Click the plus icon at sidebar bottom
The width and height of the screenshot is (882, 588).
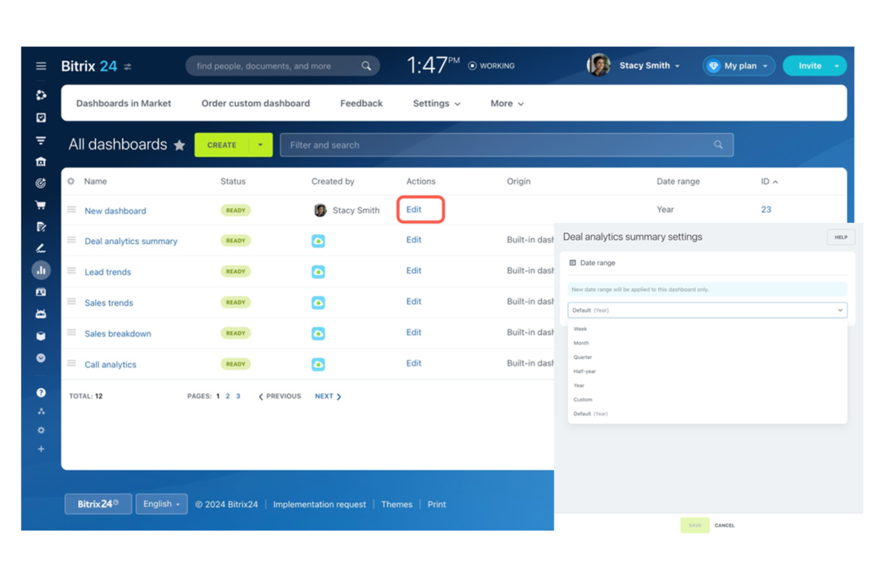pos(41,449)
